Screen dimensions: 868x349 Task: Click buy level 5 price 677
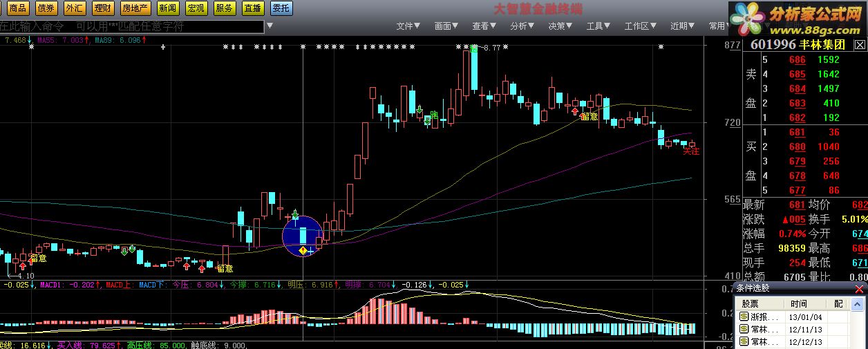tap(798, 190)
